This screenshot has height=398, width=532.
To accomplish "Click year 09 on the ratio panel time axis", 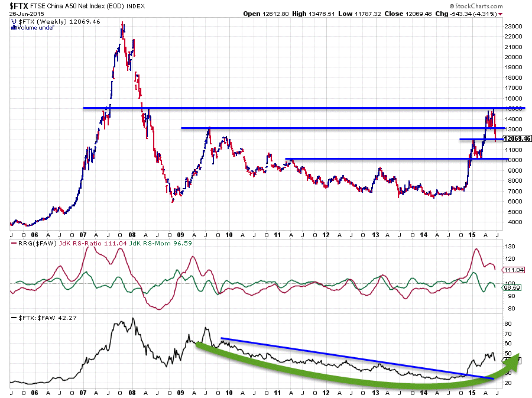I will pos(180,393).
